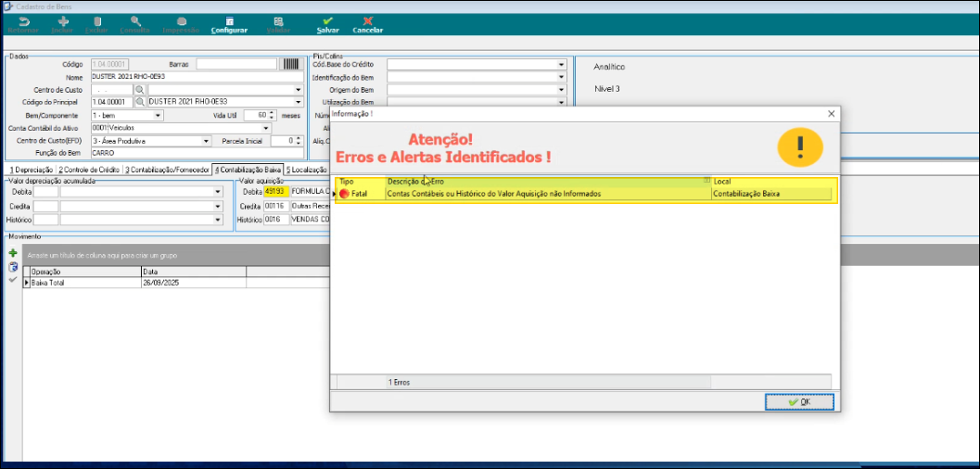The image size is (980, 469).
Task: Click the magnifier next to Centro de Custo
Action: [x=140, y=90]
